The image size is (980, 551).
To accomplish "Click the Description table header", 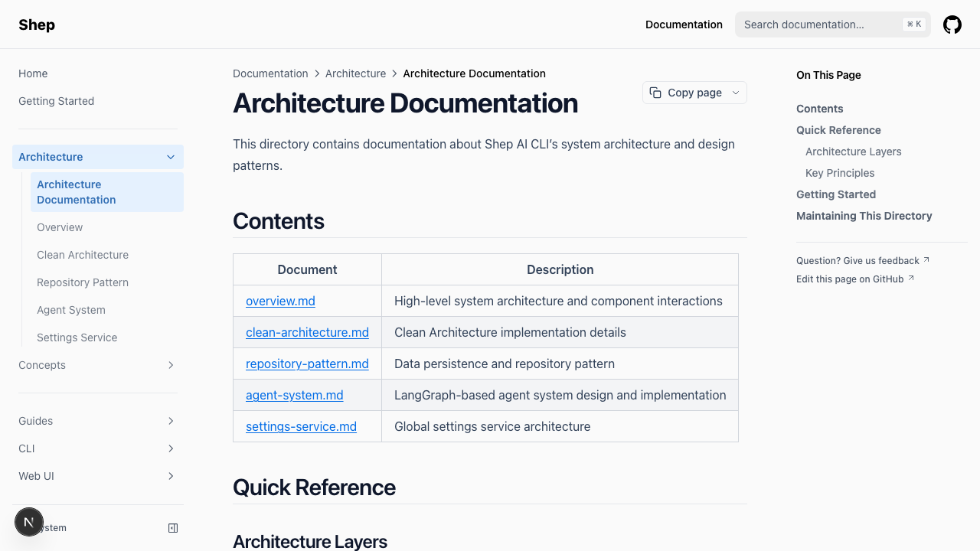I will coord(560,269).
